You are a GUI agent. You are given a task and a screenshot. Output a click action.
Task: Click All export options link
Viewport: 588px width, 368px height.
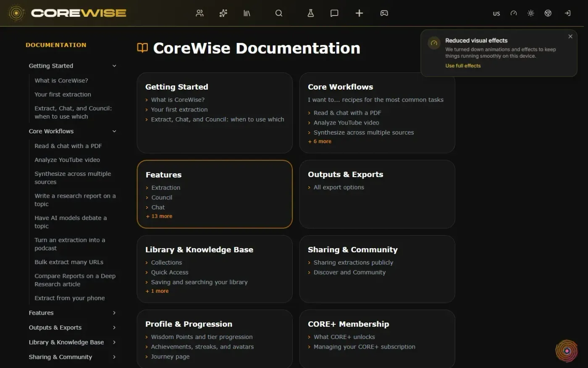339,187
